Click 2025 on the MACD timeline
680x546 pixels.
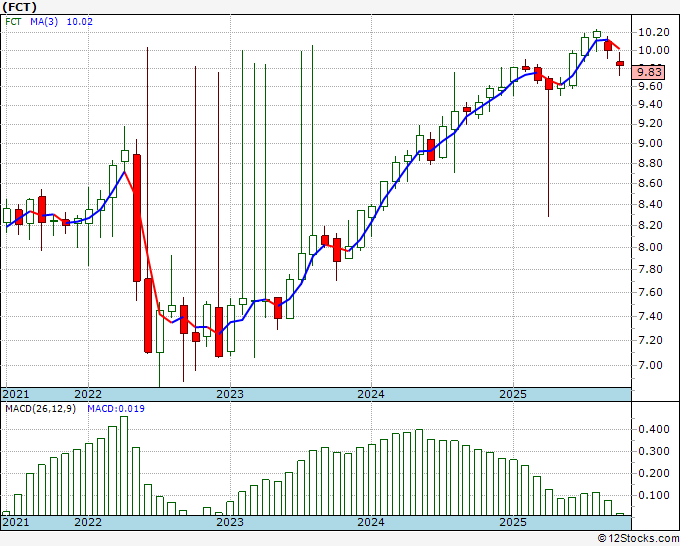click(x=513, y=522)
